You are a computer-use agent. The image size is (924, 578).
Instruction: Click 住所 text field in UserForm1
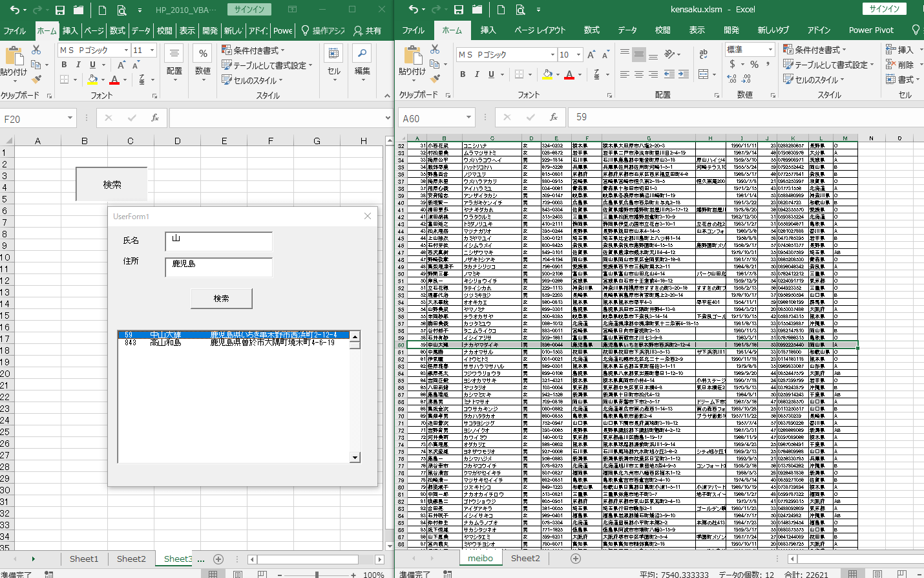[x=218, y=266]
